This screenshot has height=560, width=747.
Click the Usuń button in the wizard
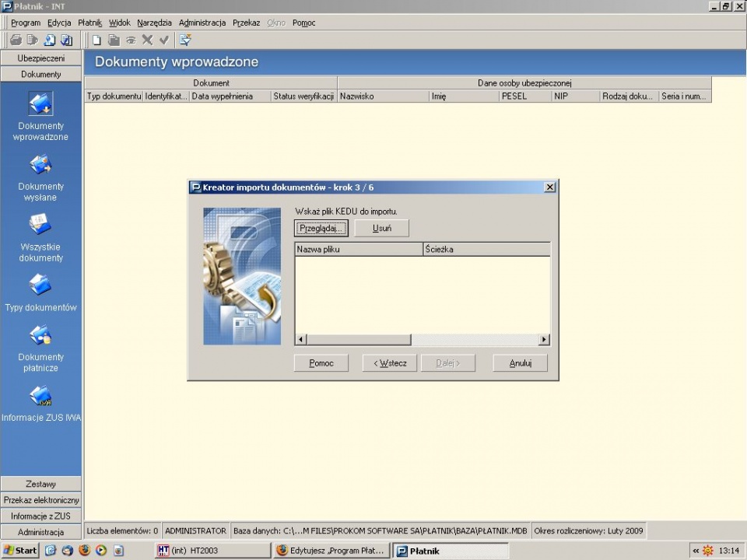[x=381, y=228]
